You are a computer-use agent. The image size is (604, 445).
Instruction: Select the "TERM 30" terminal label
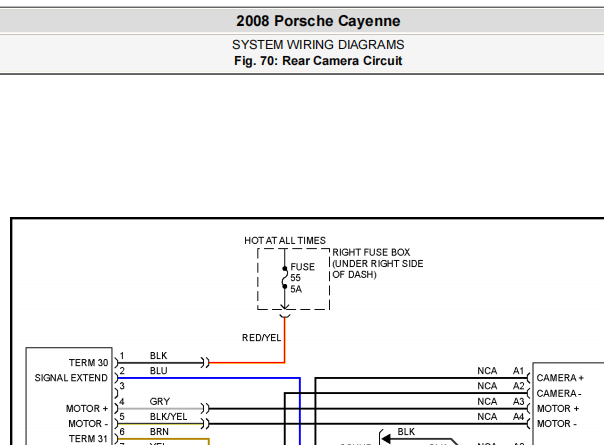[x=88, y=363]
